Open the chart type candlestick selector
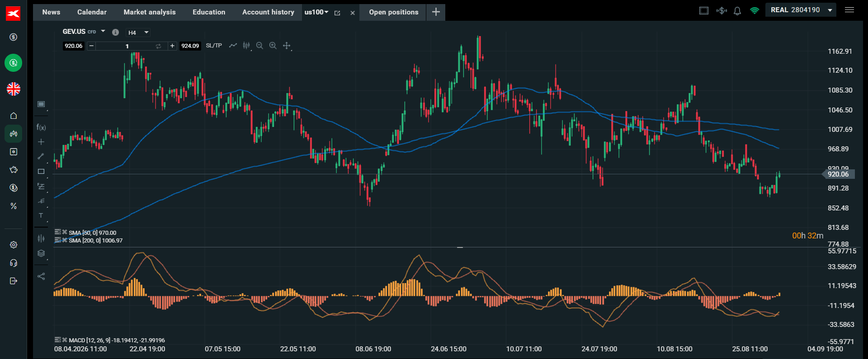The width and height of the screenshot is (868, 359). (246, 46)
